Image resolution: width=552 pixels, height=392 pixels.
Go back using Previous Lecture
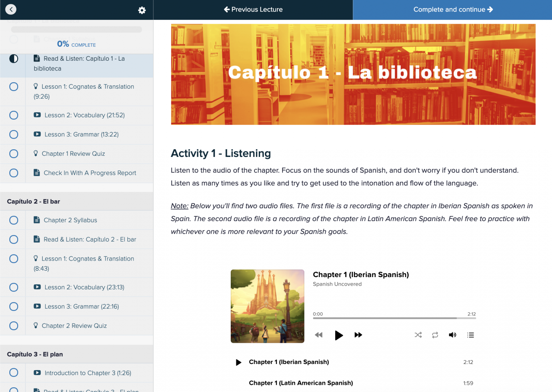pos(253,9)
